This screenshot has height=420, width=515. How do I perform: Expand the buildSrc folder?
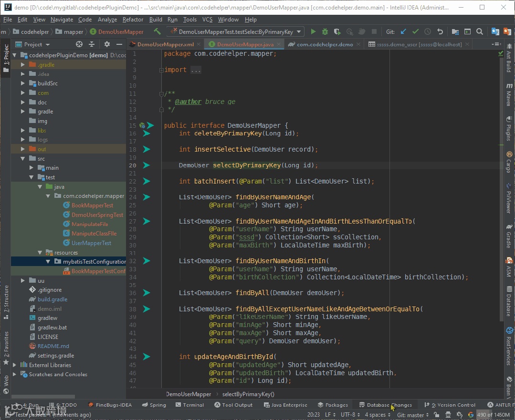(22, 83)
